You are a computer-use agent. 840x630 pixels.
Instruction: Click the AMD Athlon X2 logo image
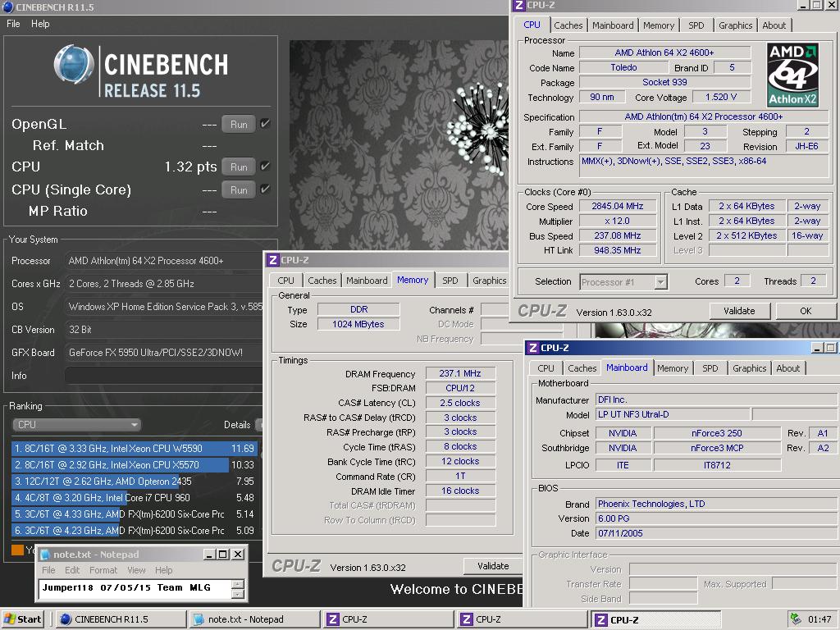[792, 75]
